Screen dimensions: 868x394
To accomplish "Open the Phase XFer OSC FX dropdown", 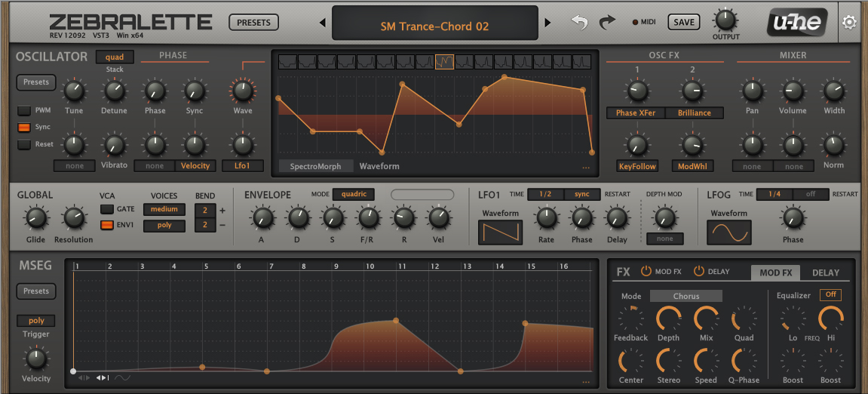I will click(636, 113).
